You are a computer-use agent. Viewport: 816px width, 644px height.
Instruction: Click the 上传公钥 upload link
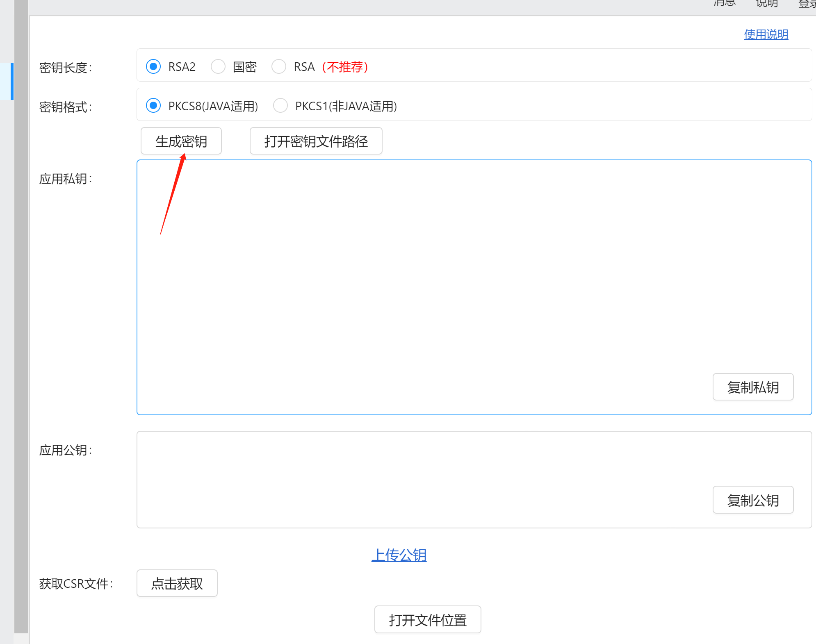pos(399,555)
